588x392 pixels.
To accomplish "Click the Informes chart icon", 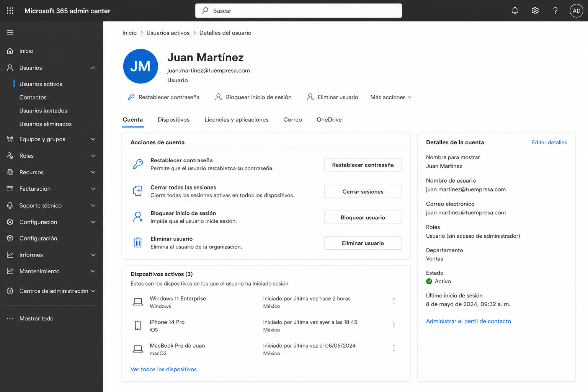I will (x=10, y=255).
